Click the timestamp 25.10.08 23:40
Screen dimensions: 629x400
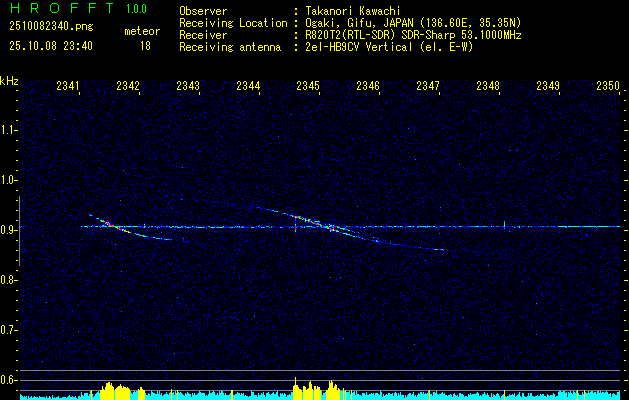[51, 46]
